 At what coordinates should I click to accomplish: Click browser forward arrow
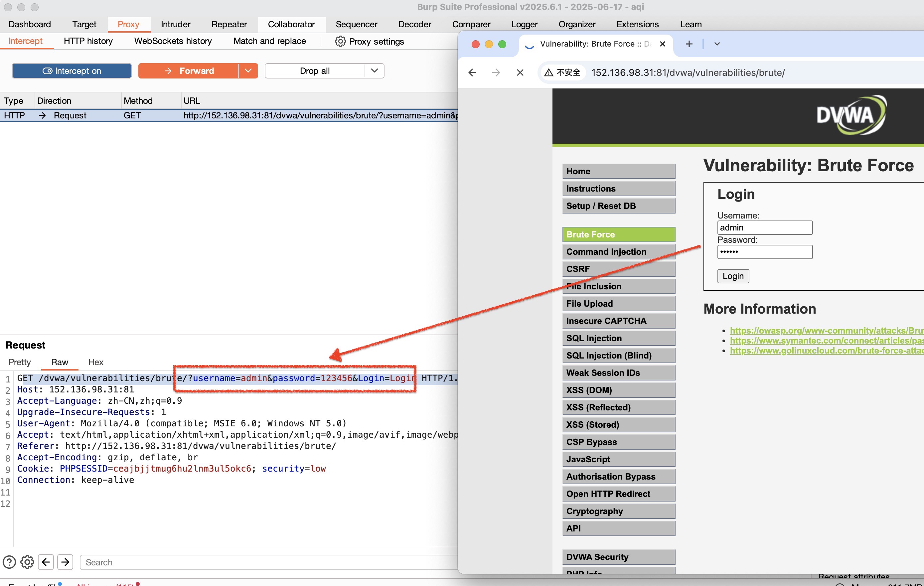click(x=496, y=73)
